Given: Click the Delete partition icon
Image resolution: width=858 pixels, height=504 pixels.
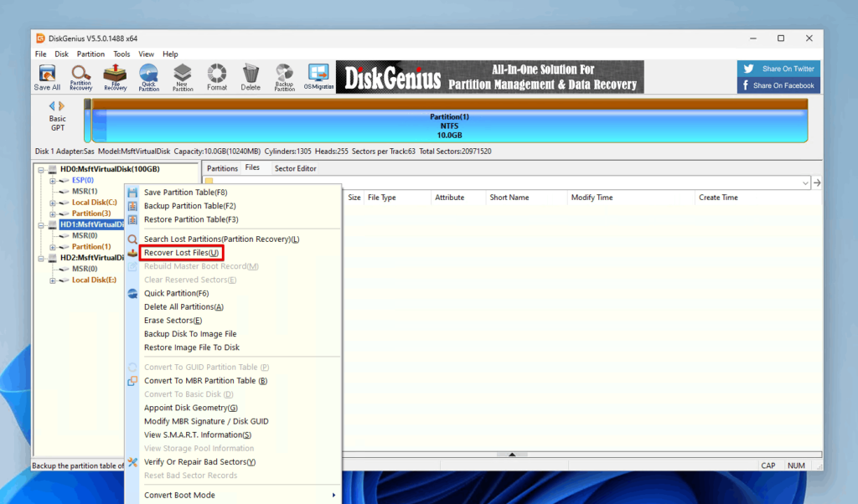Looking at the screenshot, I should 250,76.
